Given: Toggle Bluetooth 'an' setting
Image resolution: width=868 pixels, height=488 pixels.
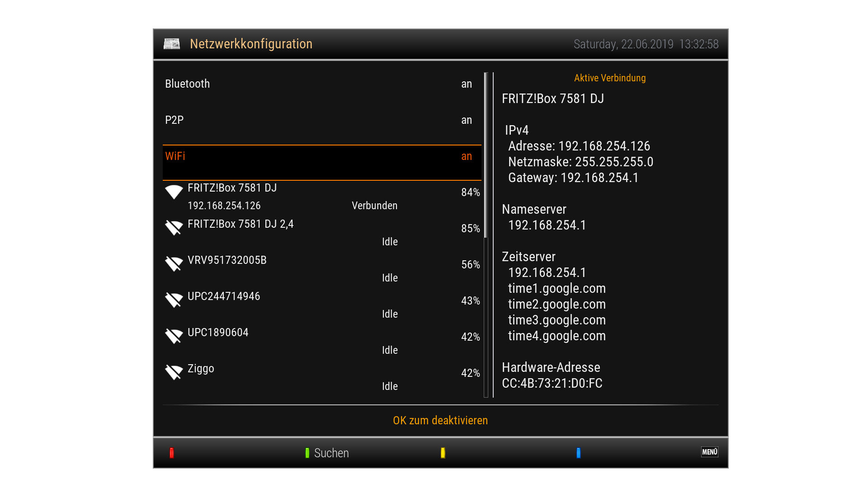Looking at the screenshot, I should [x=466, y=84].
